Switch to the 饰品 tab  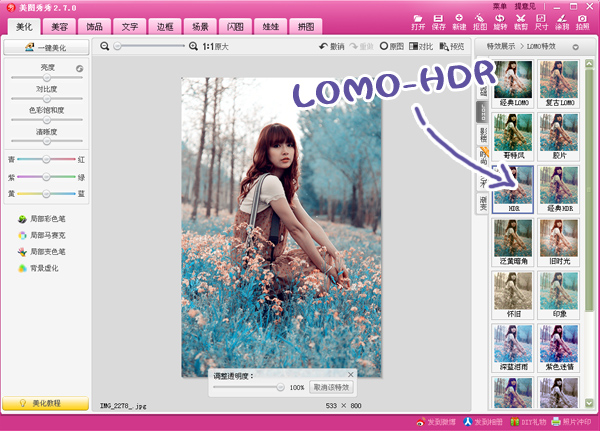(95, 27)
